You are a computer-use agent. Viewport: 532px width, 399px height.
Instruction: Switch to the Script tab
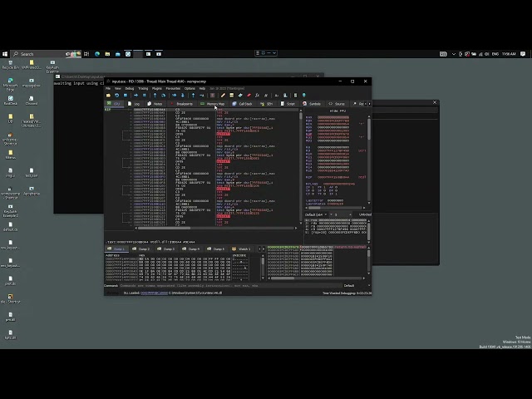pyautogui.click(x=288, y=104)
